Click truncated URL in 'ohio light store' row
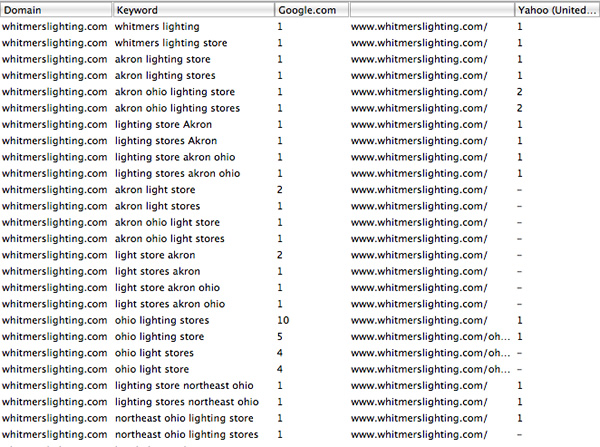The width and height of the screenshot is (600, 447). tap(430, 369)
